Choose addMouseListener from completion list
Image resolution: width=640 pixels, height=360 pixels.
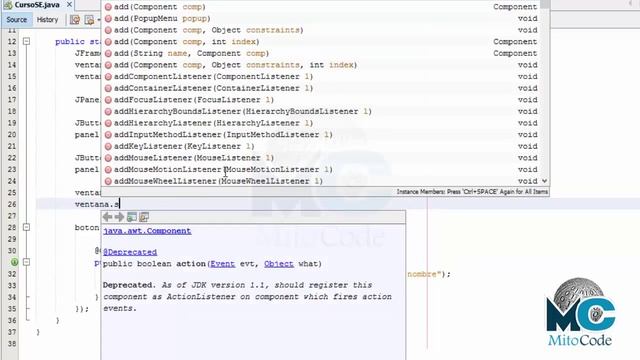click(x=322, y=158)
